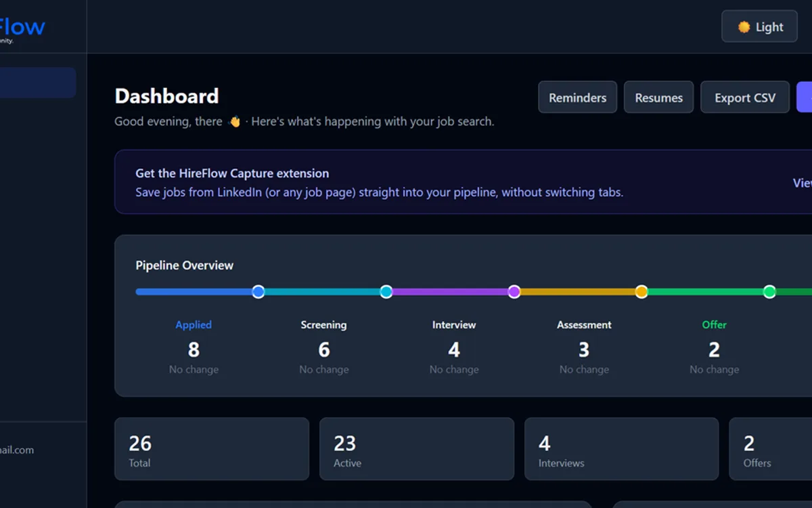Click the HireFlow Capture extension banner title
This screenshot has width=812, height=508.
232,173
